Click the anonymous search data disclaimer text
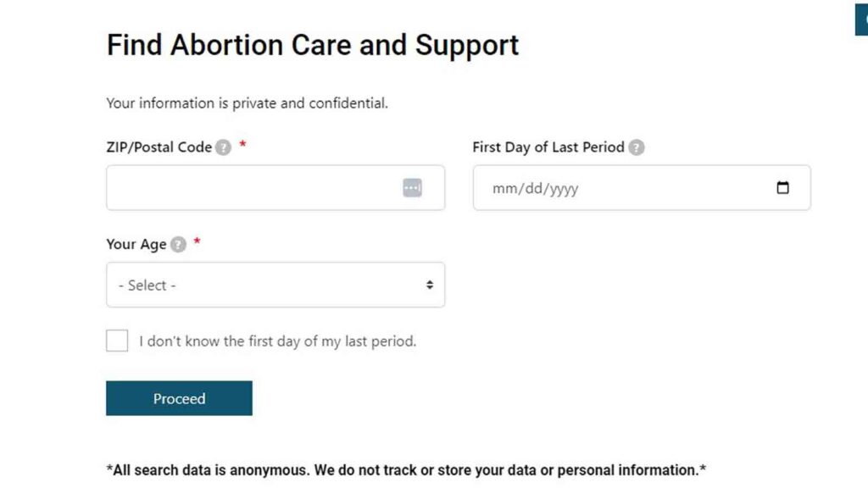This screenshot has width=868, height=488. tap(406, 470)
